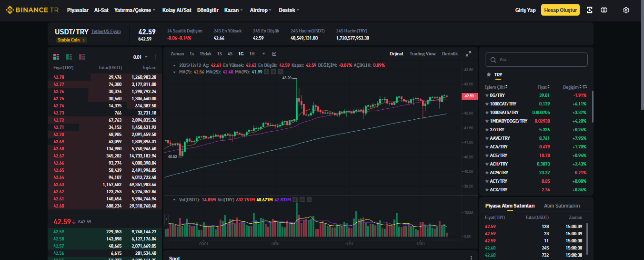Open the Yatırma/Çekme dropdown menu

(135, 10)
